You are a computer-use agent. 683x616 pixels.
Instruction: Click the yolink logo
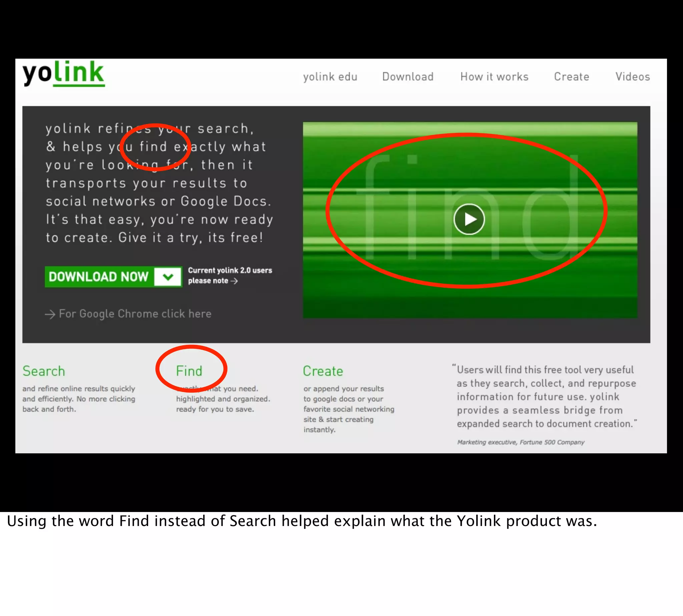(x=63, y=73)
